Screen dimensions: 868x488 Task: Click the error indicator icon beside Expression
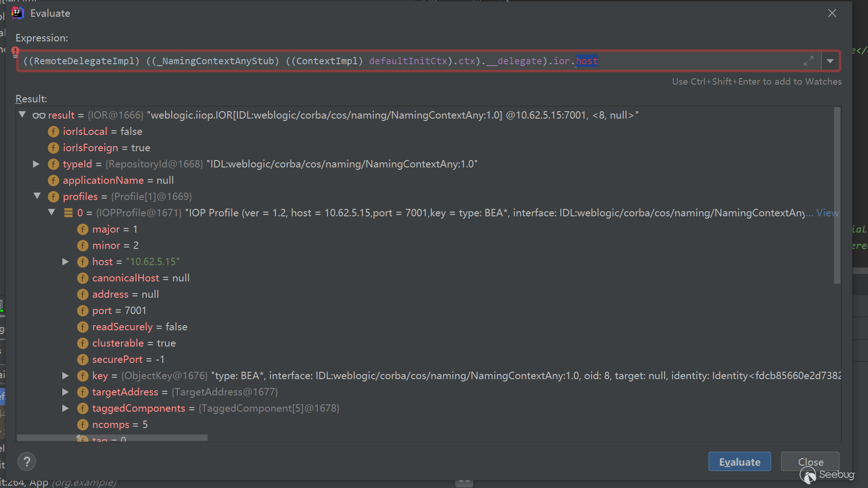[x=15, y=51]
